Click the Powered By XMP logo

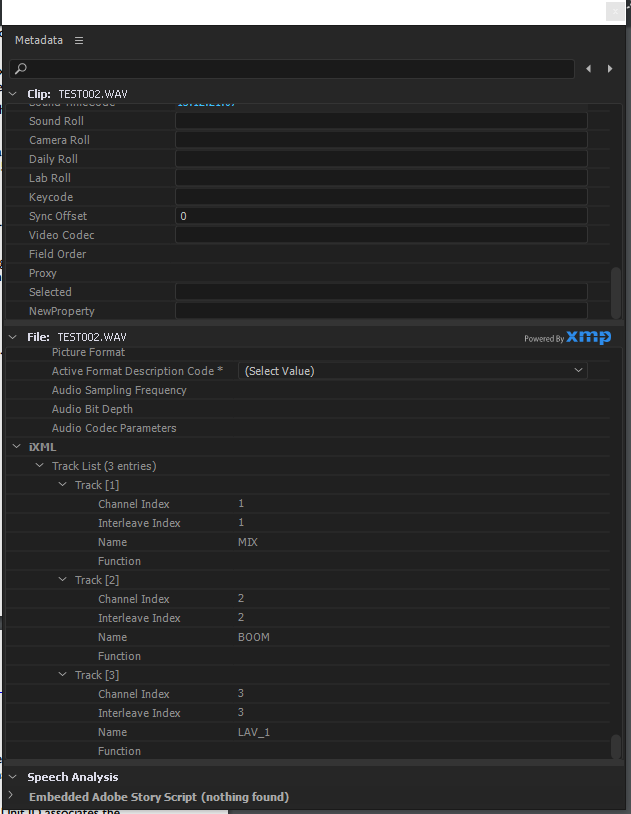coord(585,337)
